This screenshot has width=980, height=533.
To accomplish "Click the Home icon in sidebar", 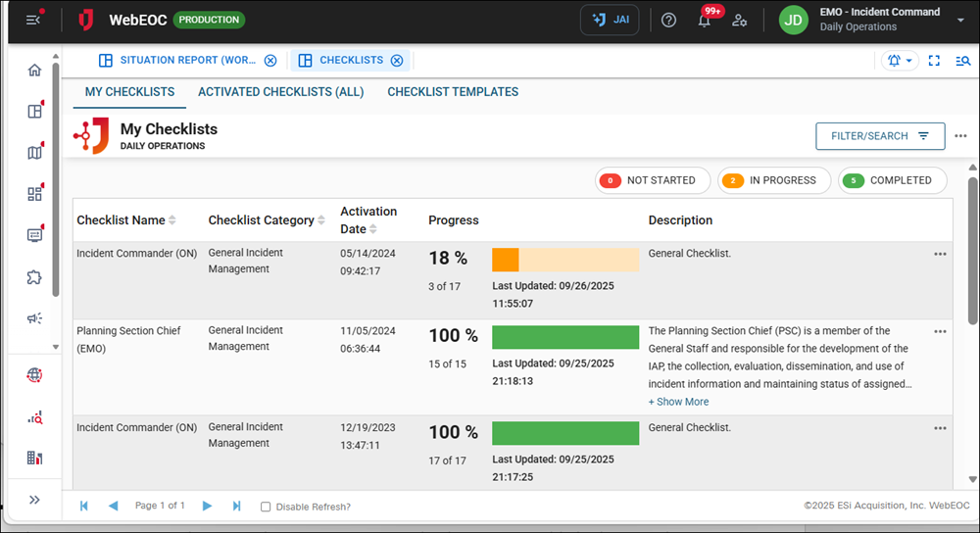I will click(35, 71).
